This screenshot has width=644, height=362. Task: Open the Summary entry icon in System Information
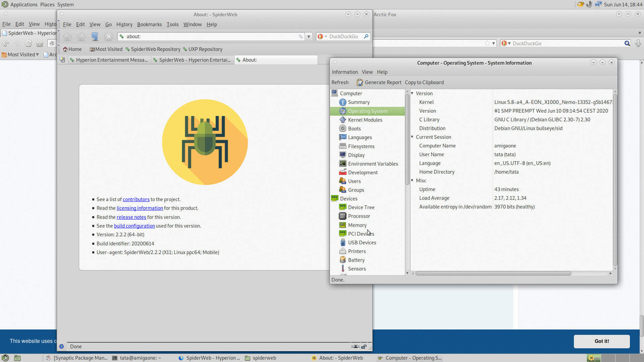(342, 102)
